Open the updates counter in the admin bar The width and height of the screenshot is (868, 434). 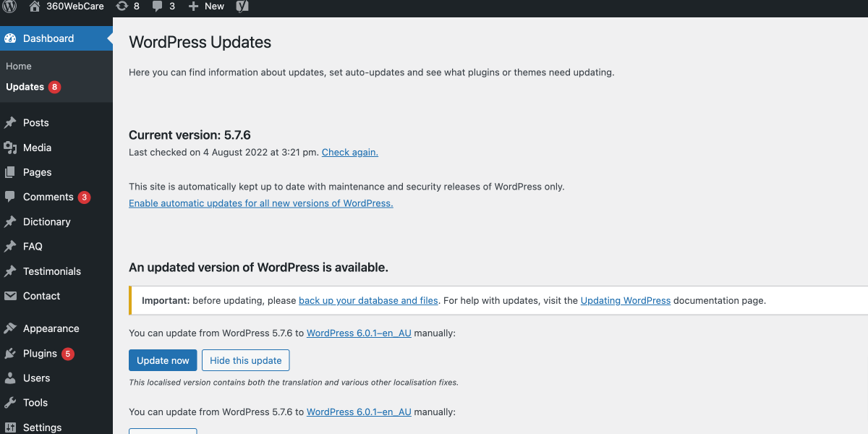pyautogui.click(x=128, y=7)
